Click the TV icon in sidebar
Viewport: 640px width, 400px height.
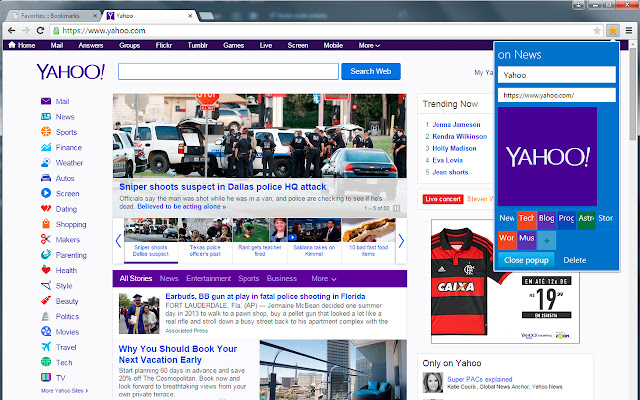46,378
